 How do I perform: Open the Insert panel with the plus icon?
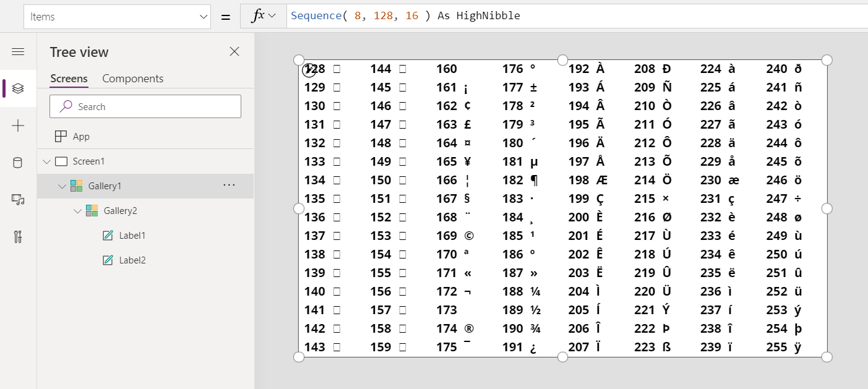pyautogui.click(x=18, y=126)
